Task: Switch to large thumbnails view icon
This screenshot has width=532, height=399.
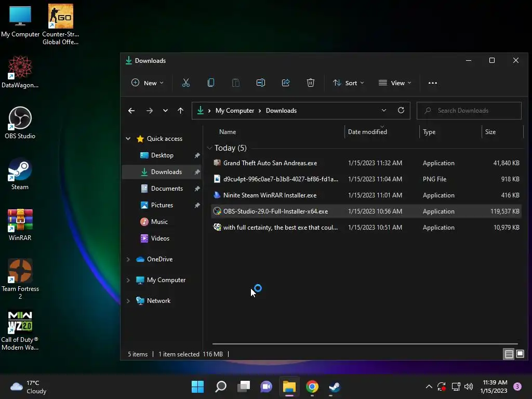Action: coord(520,354)
